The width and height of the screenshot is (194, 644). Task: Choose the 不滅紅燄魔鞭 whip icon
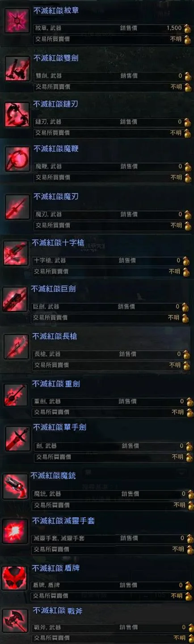click(x=17, y=159)
